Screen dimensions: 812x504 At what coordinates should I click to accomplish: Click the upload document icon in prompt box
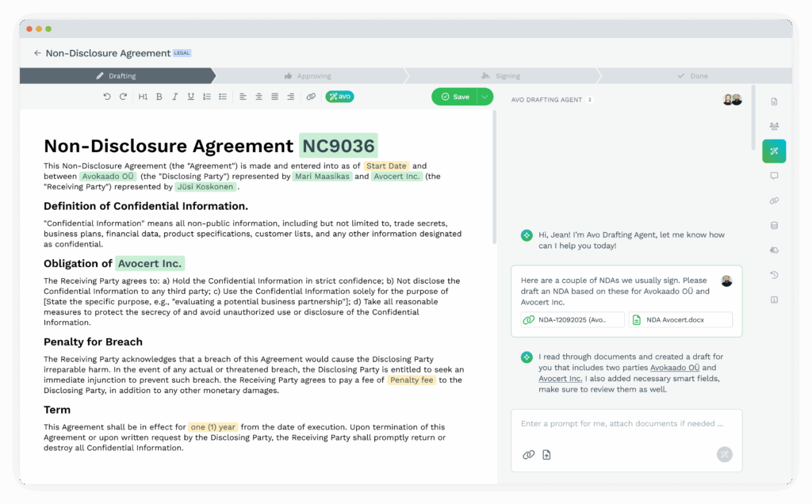pos(546,454)
